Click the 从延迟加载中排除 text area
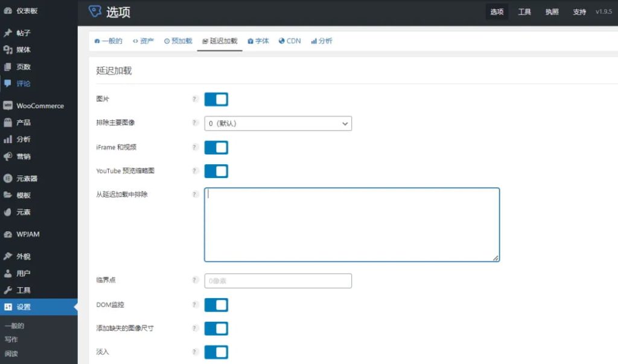Screen dimensions: 618x364 pos(351,225)
